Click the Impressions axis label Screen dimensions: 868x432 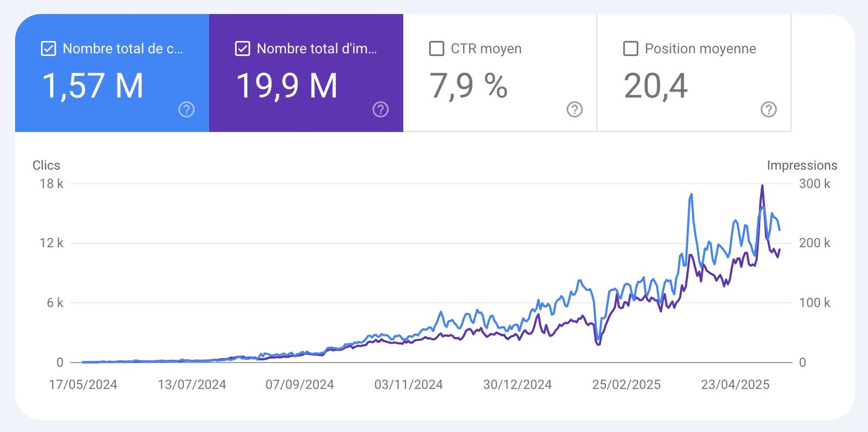(x=801, y=165)
